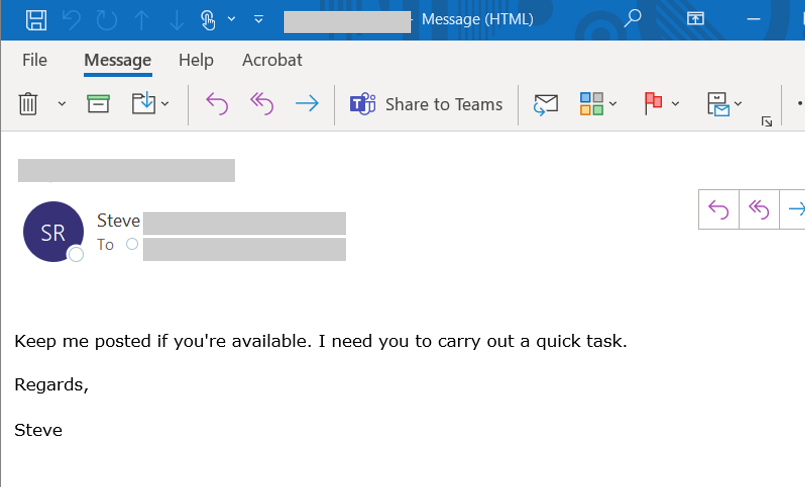Archive the message
Viewport: 805px width, 487px height.
point(98,103)
